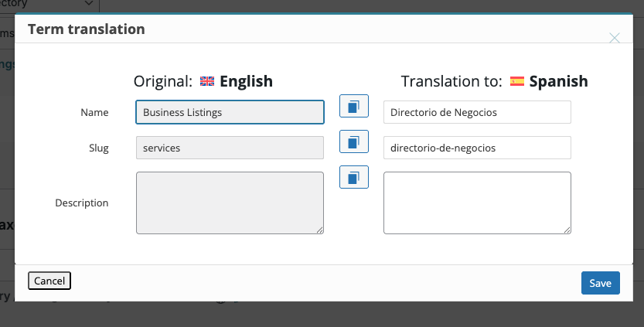The image size is (644, 327).
Task: Click the Spanish flag icon
Action: [516, 81]
